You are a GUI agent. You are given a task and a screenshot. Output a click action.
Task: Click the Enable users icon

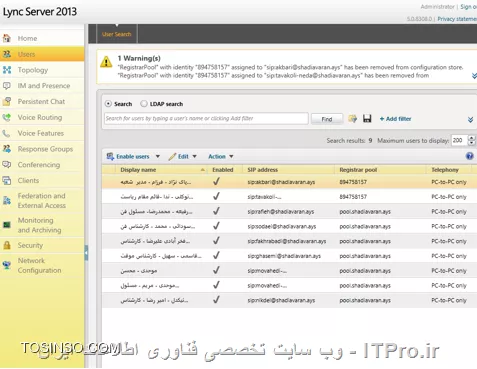(110, 156)
